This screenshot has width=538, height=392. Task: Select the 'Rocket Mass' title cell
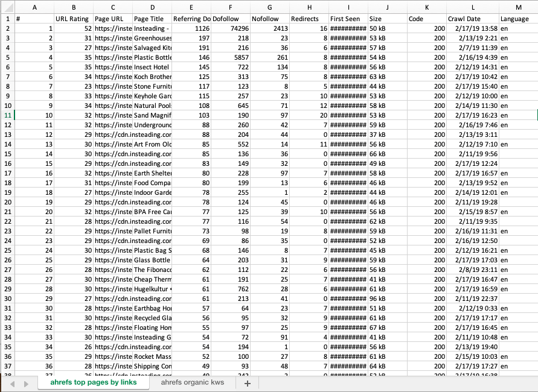[152, 356]
